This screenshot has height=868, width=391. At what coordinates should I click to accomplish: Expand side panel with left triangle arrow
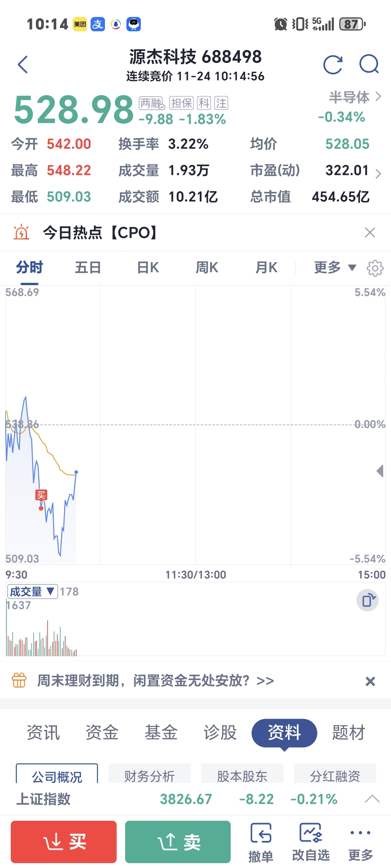[x=380, y=471]
